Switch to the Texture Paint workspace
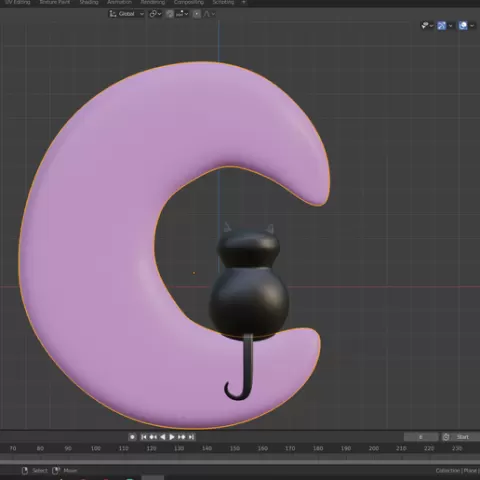 55,2
